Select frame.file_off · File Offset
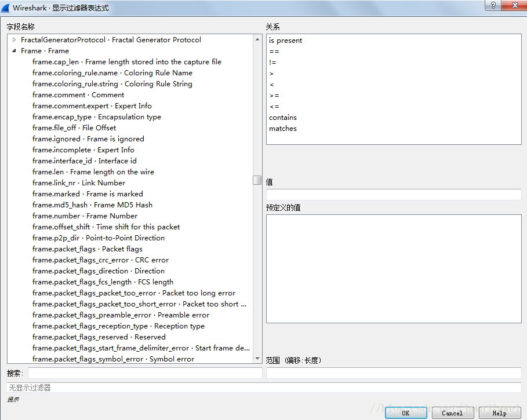Screen dimensions: 527x420 [x=74, y=128]
